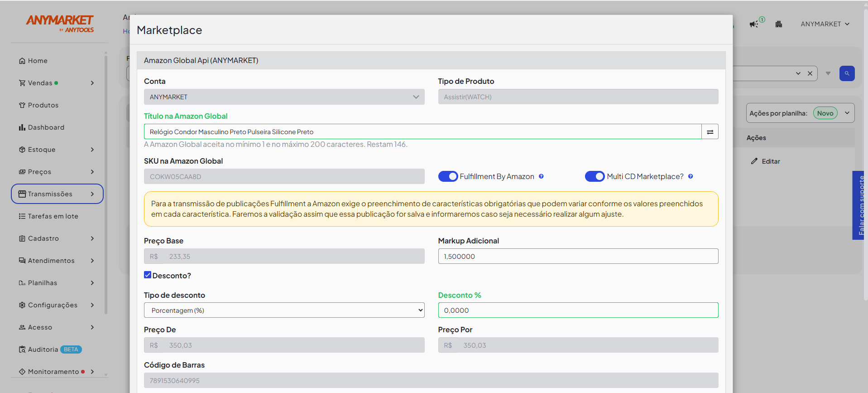The height and width of the screenshot is (393, 868).
Task: Click the Código de Barras field
Action: coord(431,380)
